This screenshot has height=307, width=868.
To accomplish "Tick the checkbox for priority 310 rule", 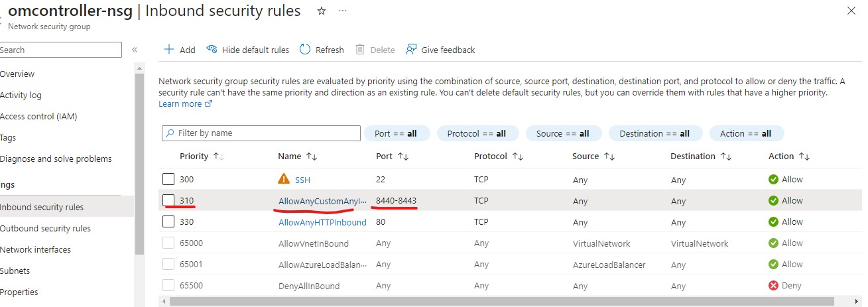I will coord(168,200).
